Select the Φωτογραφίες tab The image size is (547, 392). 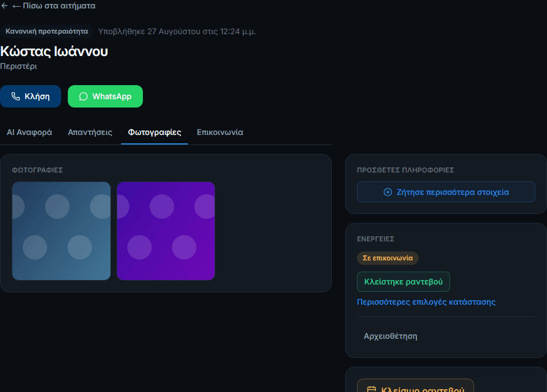point(155,132)
